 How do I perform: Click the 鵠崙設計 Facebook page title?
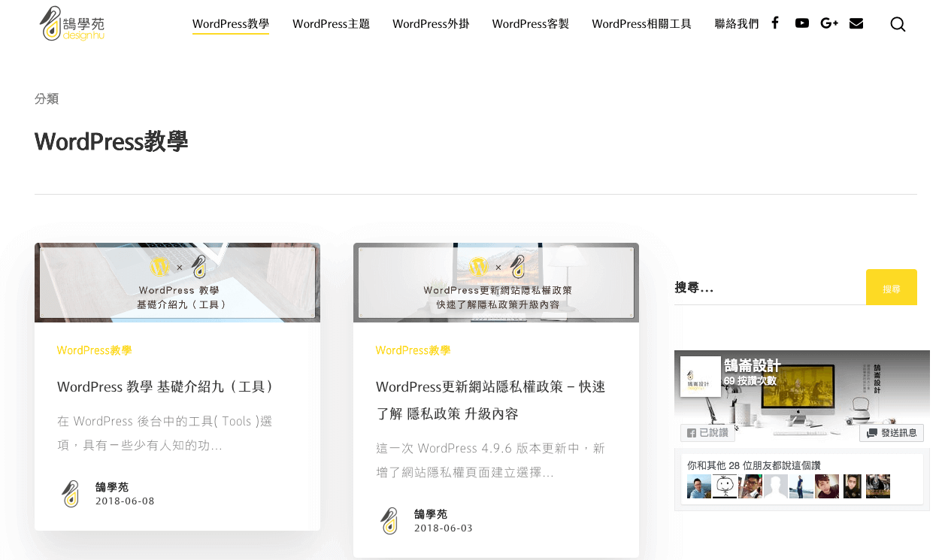point(753,366)
